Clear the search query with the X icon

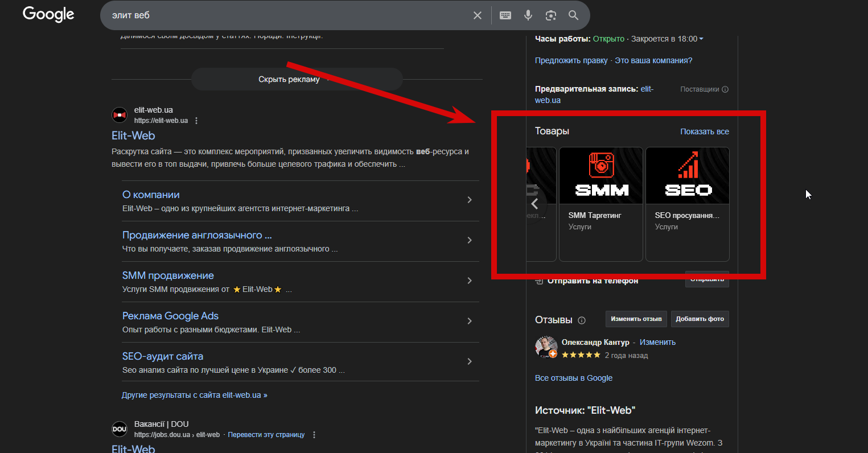[x=478, y=15]
